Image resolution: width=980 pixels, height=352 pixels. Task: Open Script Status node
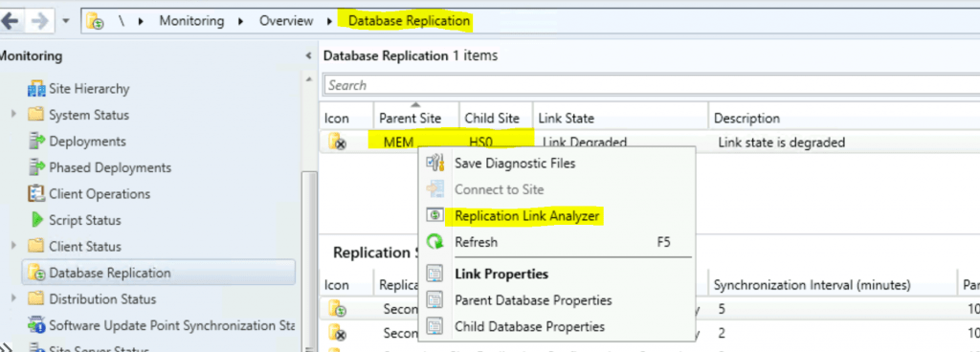click(85, 220)
